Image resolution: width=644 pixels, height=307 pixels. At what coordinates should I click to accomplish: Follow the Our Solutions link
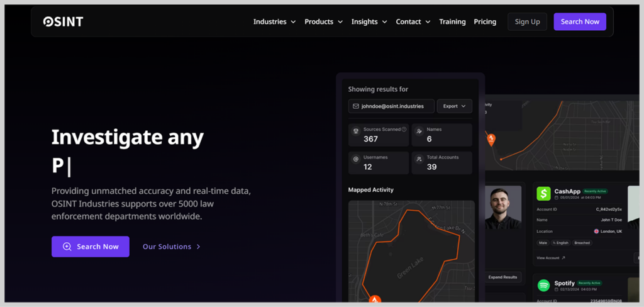(x=171, y=247)
